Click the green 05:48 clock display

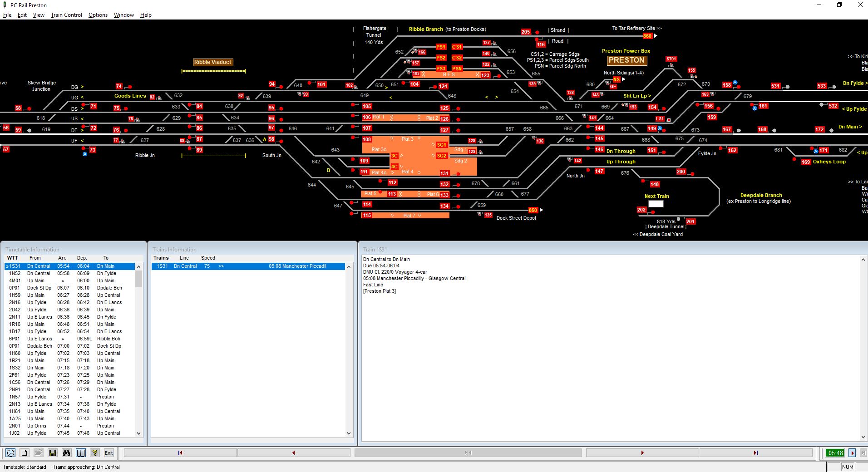[835, 452]
